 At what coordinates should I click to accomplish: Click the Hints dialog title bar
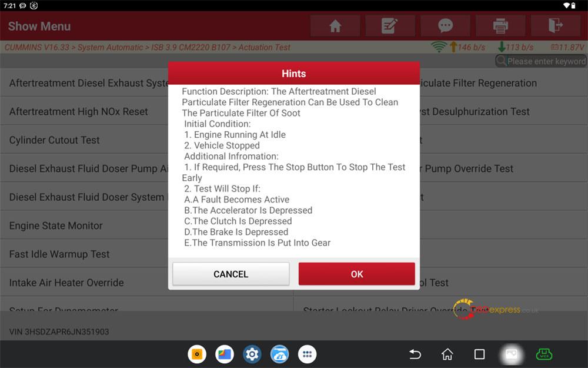[293, 73]
